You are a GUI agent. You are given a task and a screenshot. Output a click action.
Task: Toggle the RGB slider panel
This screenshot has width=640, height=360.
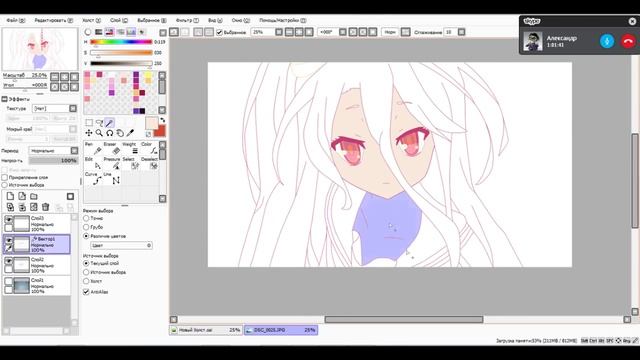98,32
